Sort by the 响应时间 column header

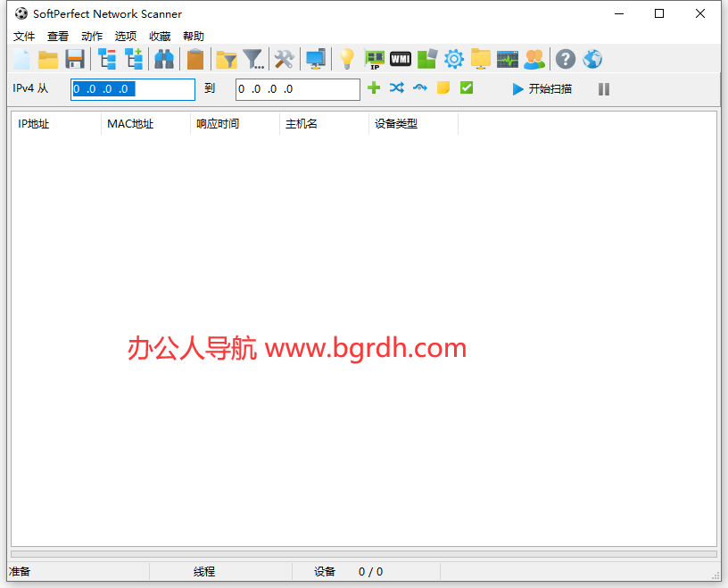tap(235, 123)
